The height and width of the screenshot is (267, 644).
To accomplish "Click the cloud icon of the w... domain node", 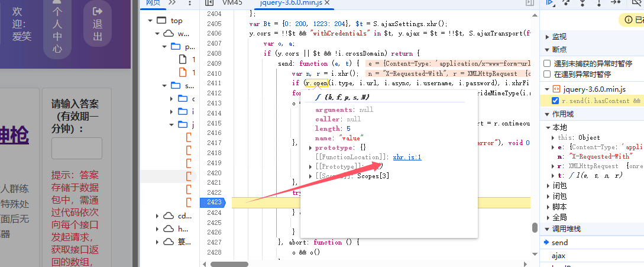I will pyautogui.click(x=169, y=34).
